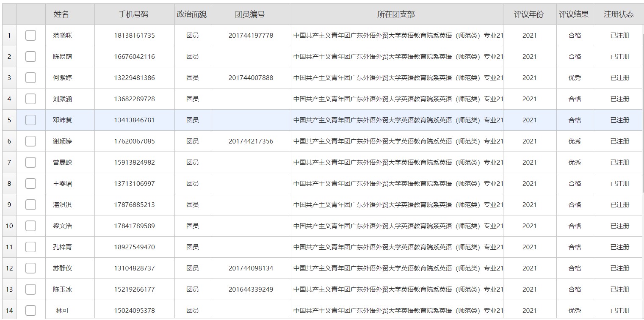This screenshot has width=644, height=320.
Task: Enable the checkbox for 梁文浩
Action: [30, 226]
